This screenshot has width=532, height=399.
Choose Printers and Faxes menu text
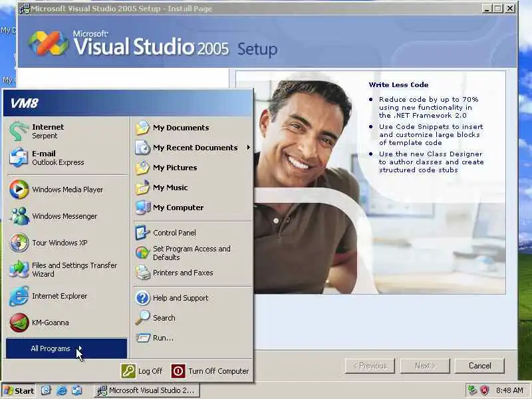(183, 273)
